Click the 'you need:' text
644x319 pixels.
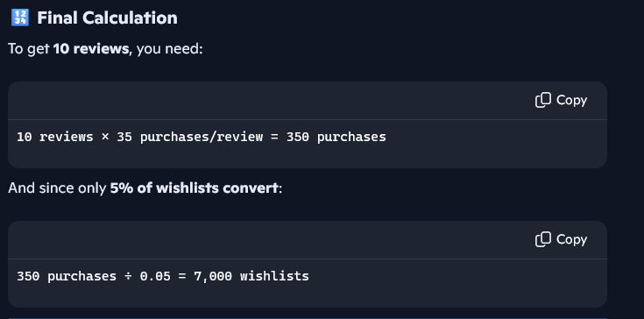(x=170, y=49)
